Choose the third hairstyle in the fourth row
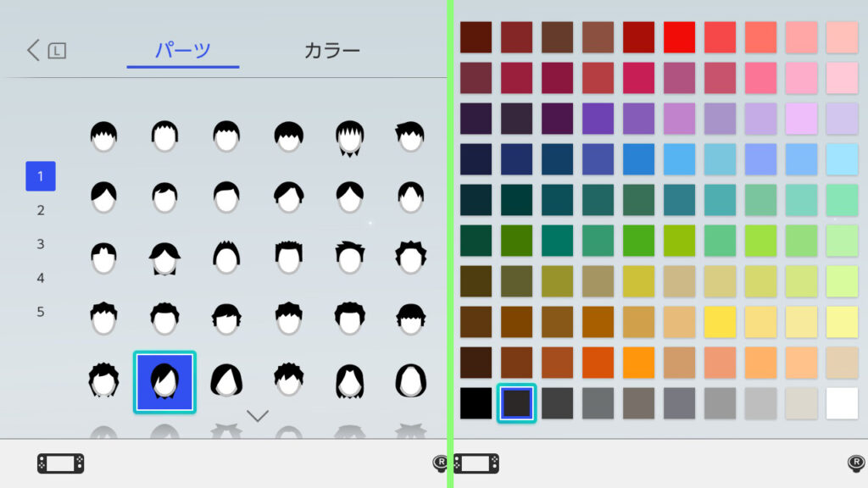 click(226, 319)
